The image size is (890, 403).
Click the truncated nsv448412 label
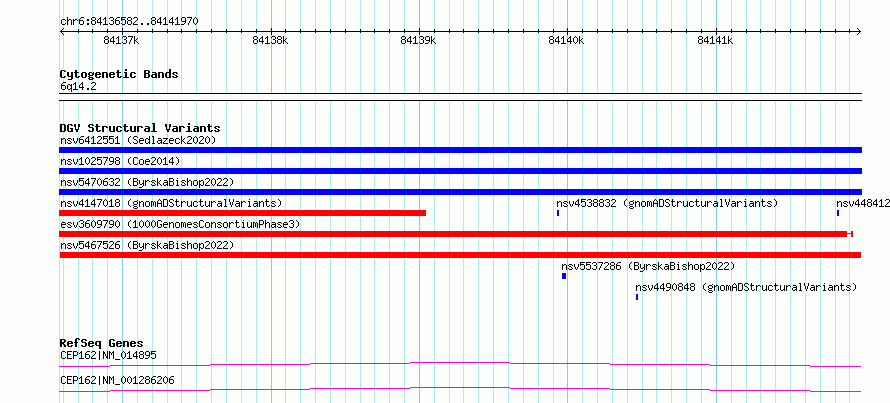[863, 203]
